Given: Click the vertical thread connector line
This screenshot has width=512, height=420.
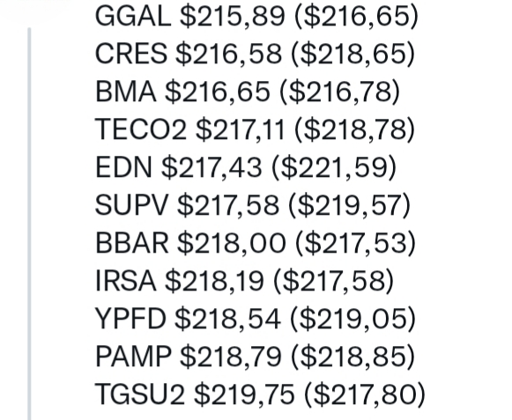Looking at the screenshot, I should (x=29, y=224).
